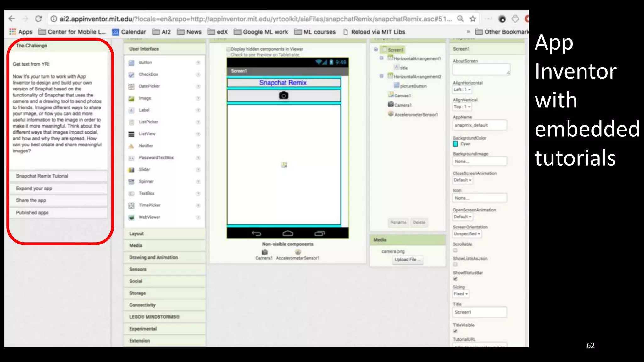Open Other Bookmarks folder
This screenshot has height=362, width=644.
click(x=502, y=32)
